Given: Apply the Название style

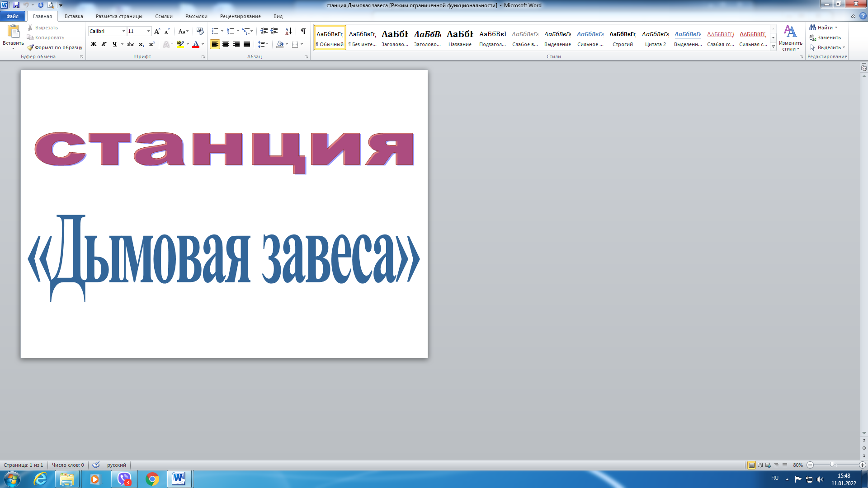Looking at the screenshot, I should pyautogui.click(x=460, y=38).
